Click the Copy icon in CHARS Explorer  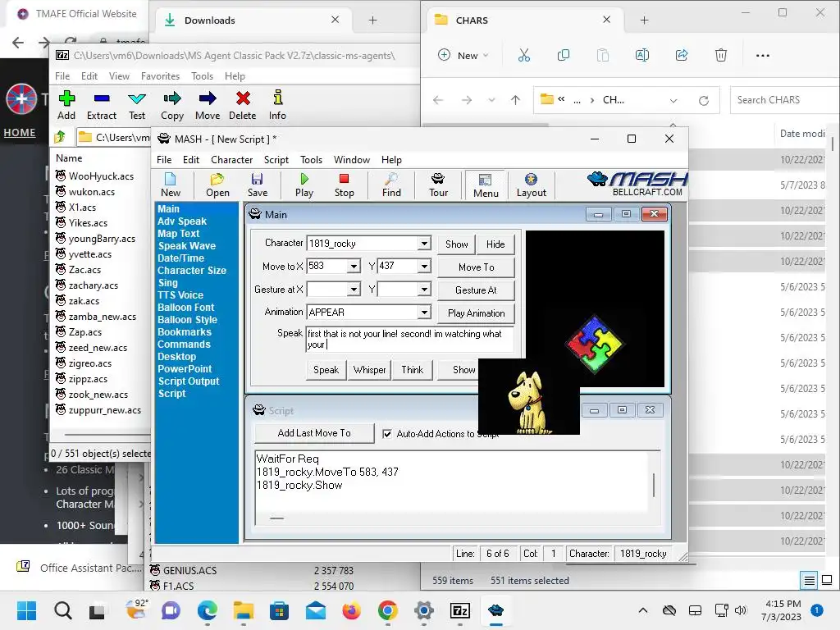point(563,55)
